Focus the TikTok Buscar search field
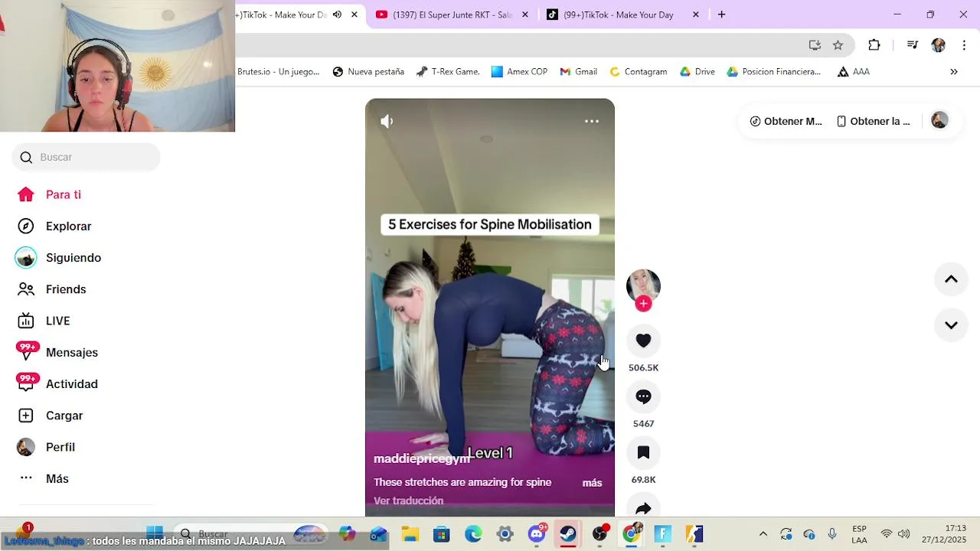This screenshot has width=980, height=551. 86,157
